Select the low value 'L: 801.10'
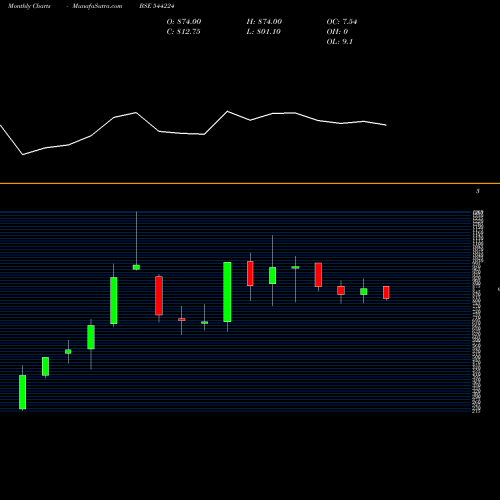The image size is (500, 500). tap(263, 32)
